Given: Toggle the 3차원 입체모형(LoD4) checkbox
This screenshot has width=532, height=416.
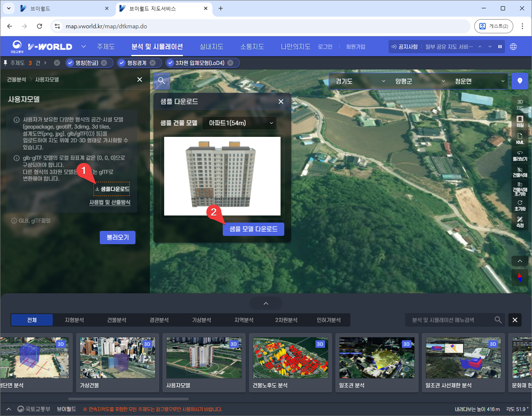Looking at the screenshot, I should [170, 63].
